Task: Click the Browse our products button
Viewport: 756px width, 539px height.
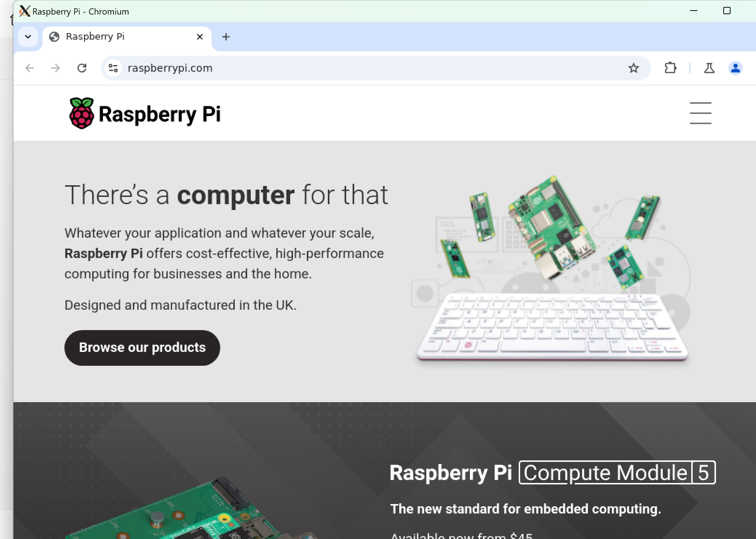Action: 142,348
